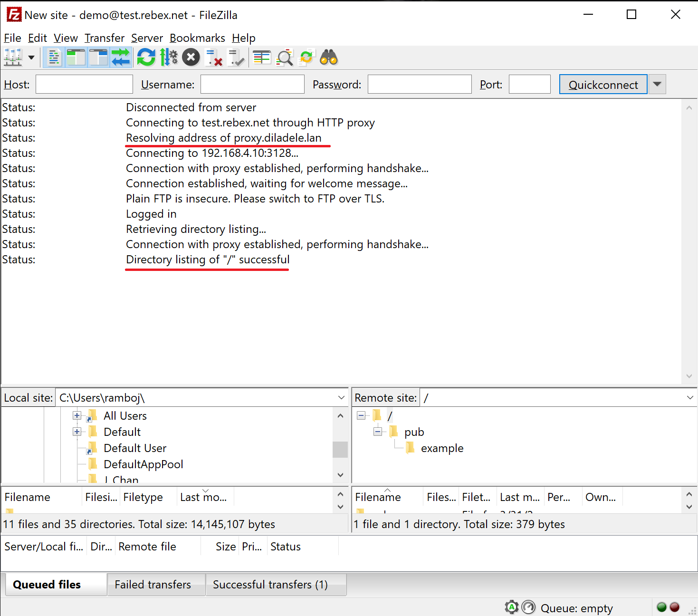The width and height of the screenshot is (698, 616).
Task: Open Remote site path dropdown
Action: 690,397
